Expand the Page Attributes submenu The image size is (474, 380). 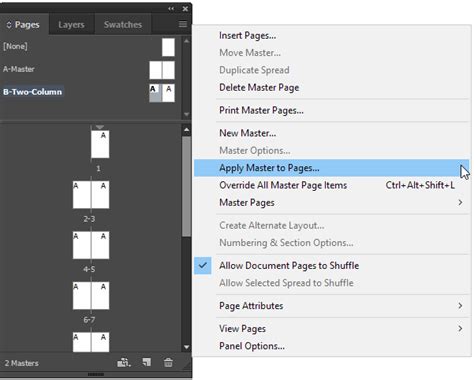pyautogui.click(x=332, y=306)
